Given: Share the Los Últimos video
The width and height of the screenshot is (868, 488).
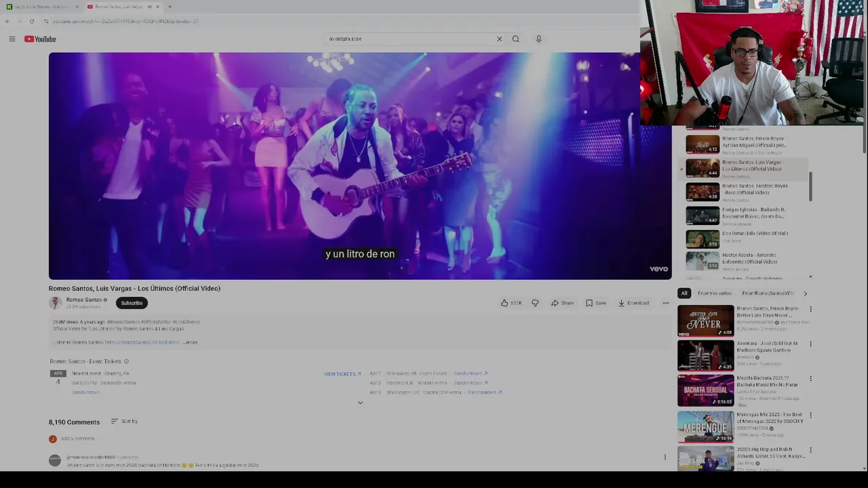Looking at the screenshot, I should (562, 303).
